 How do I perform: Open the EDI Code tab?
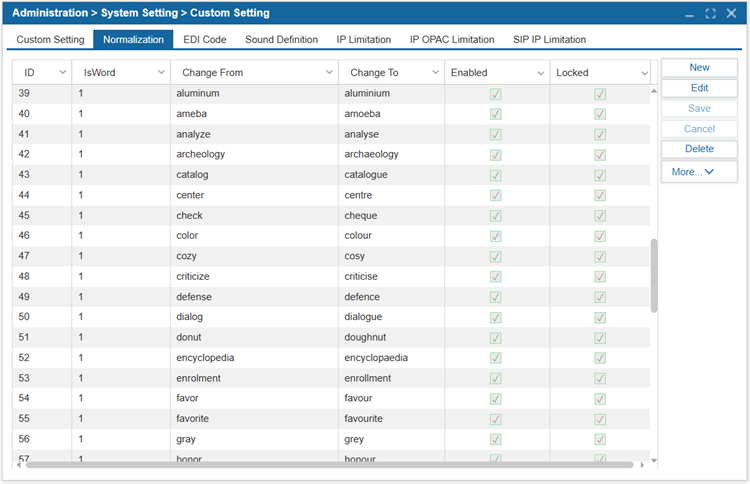(204, 40)
